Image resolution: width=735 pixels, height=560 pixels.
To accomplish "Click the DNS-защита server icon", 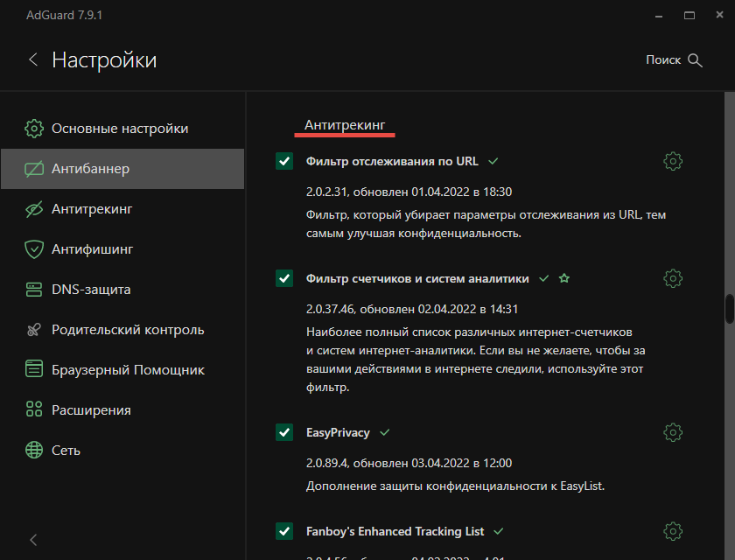I will (x=34, y=290).
